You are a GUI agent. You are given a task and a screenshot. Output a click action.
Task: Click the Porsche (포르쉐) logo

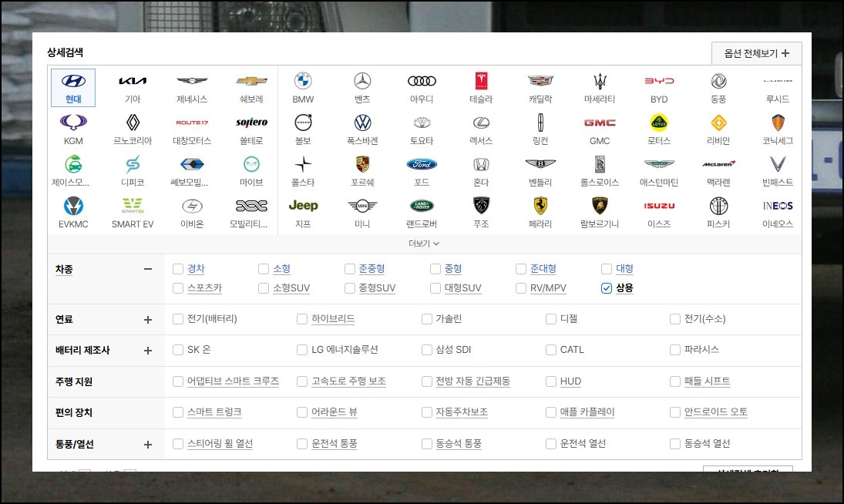pos(362,164)
